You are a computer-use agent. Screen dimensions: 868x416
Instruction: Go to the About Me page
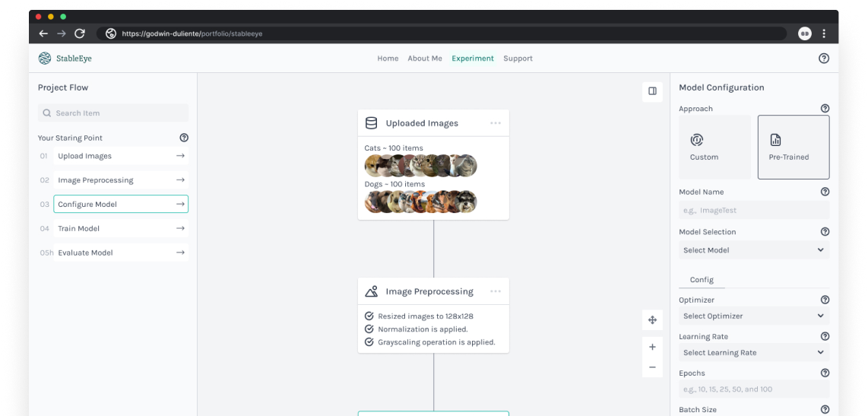(424, 59)
